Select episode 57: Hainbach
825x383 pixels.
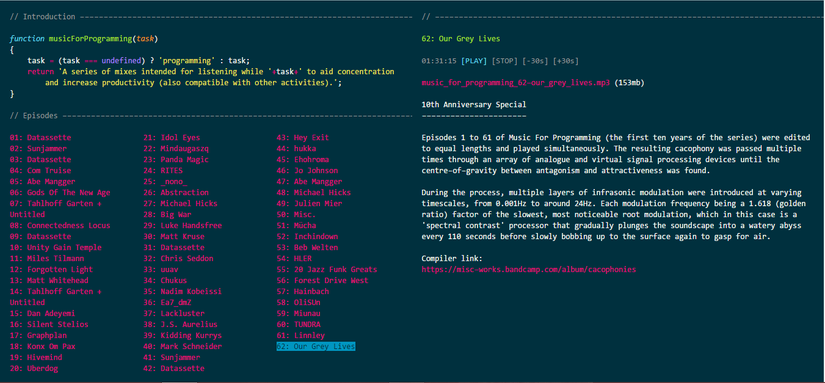coord(303,291)
